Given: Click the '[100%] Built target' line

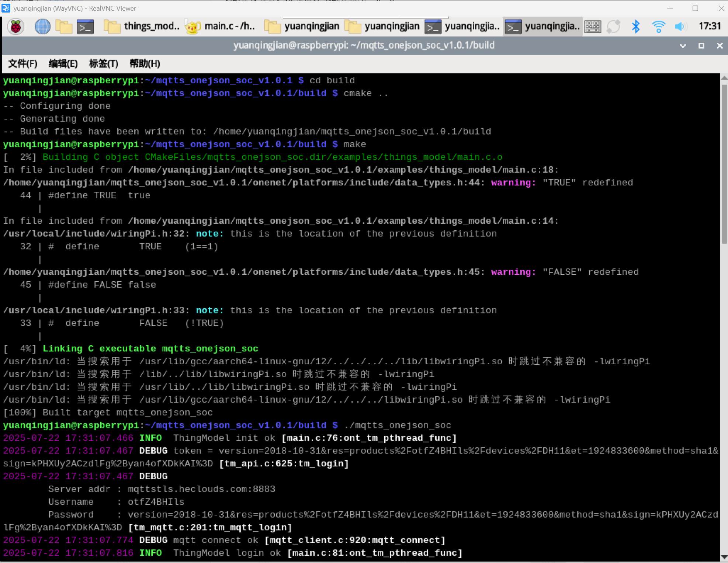Looking at the screenshot, I should pos(108,413).
